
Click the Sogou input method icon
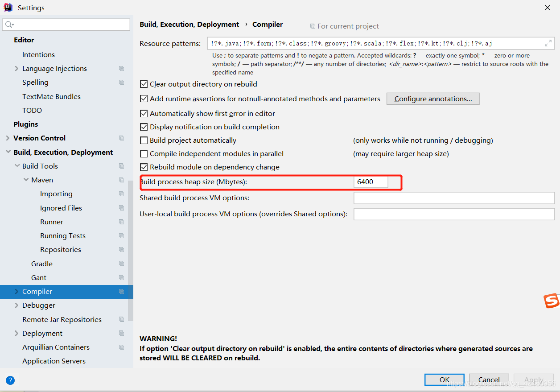[552, 301]
